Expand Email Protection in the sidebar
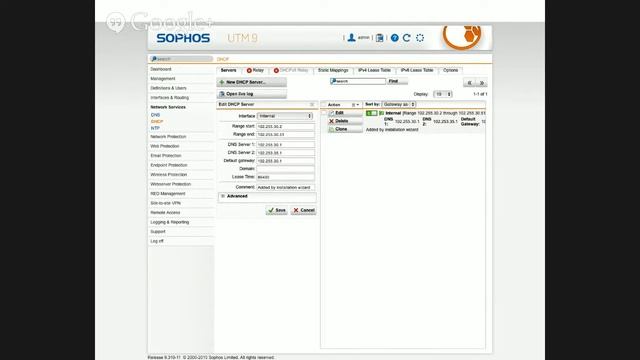Image resolution: width=640 pixels, height=360 pixels. (x=166, y=156)
